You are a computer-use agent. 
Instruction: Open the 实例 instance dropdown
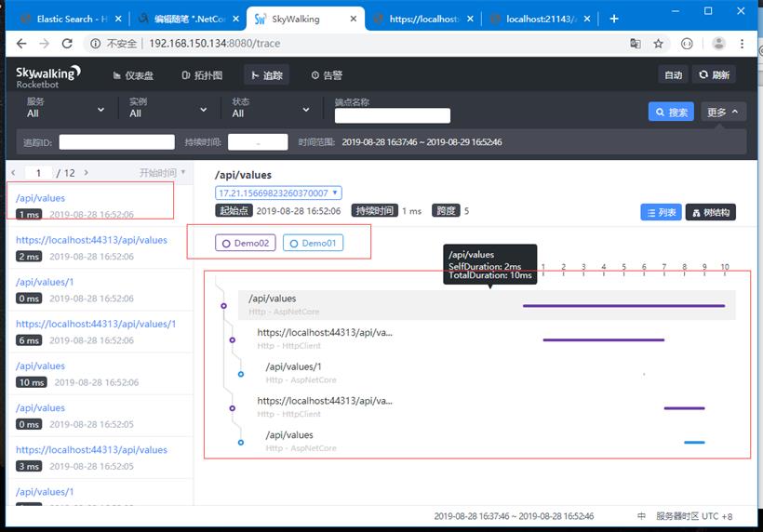[167, 108]
